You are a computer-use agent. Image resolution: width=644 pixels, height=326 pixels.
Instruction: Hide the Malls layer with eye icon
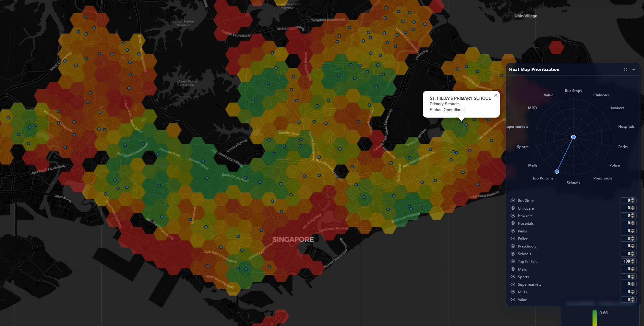click(513, 269)
